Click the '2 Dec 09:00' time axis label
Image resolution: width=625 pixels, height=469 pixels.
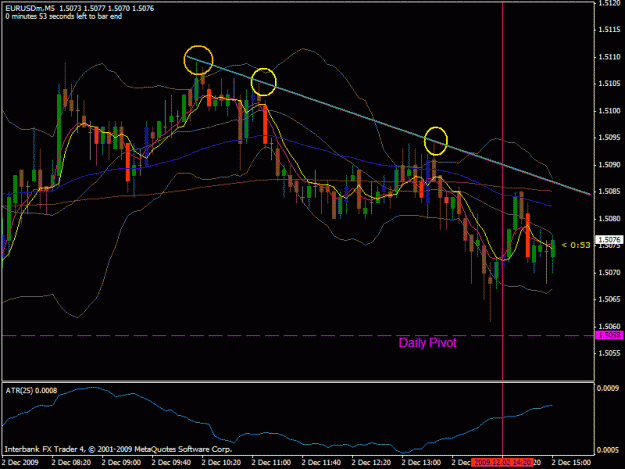(x=121, y=462)
